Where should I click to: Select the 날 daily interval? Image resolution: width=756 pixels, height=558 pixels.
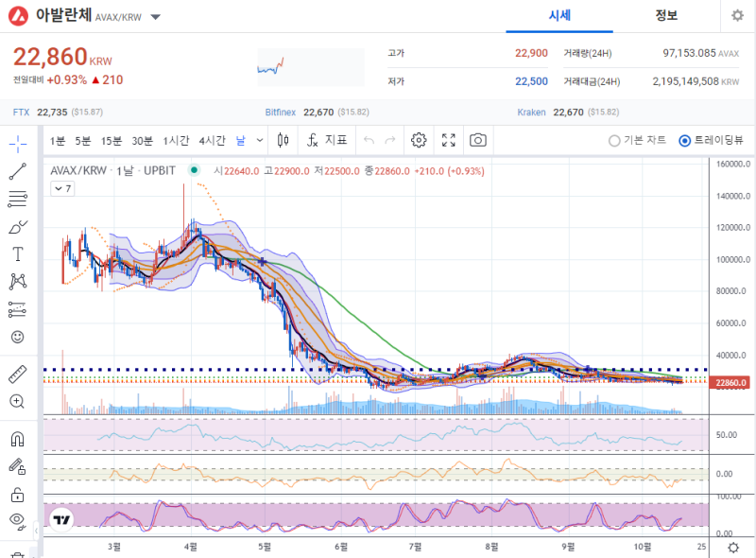click(x=241, y=141)
